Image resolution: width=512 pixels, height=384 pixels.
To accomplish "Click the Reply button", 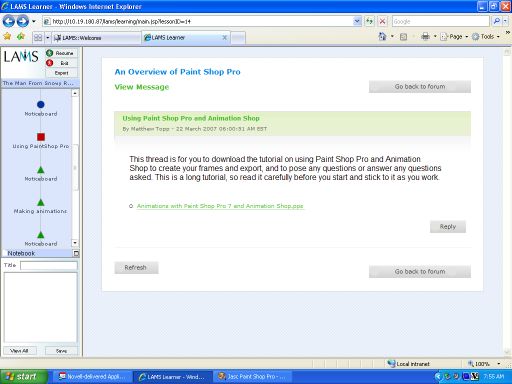I will tap(448, 227).
